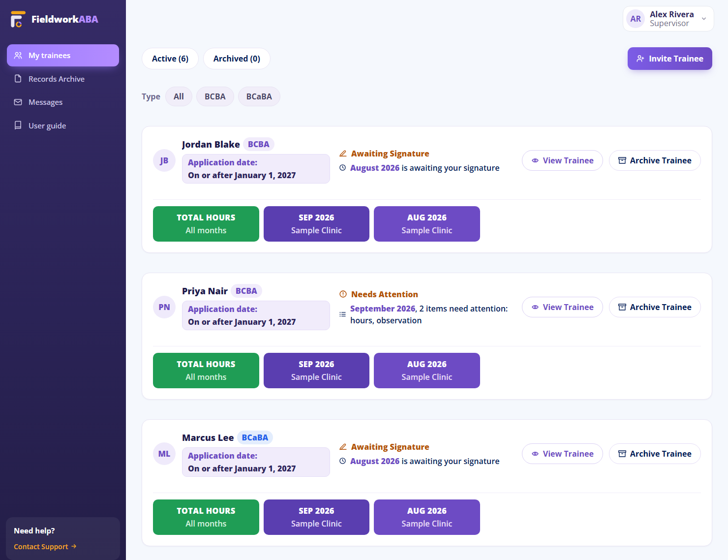Archive trainee Priya Nair
This screenshot has width=728, height=560.
pos(655,307)
